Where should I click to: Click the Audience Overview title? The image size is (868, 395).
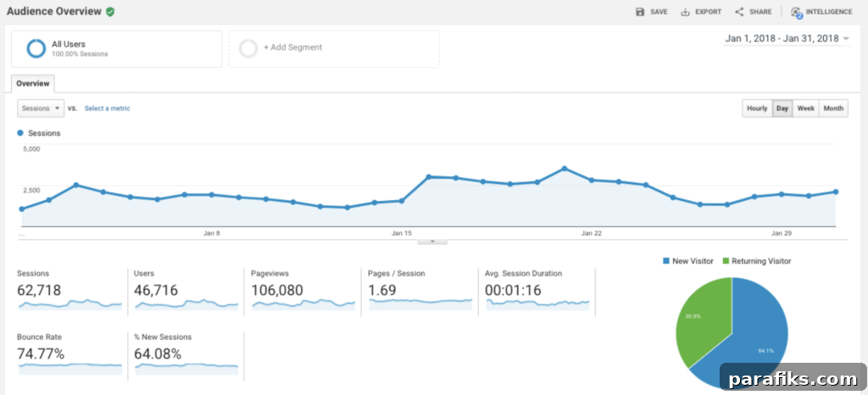tap(54, 12)
